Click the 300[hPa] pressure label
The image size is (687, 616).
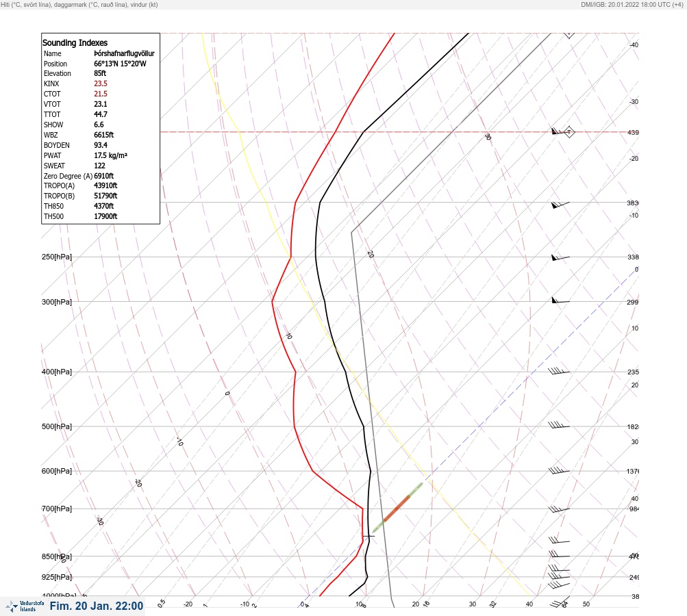(57, 302)
